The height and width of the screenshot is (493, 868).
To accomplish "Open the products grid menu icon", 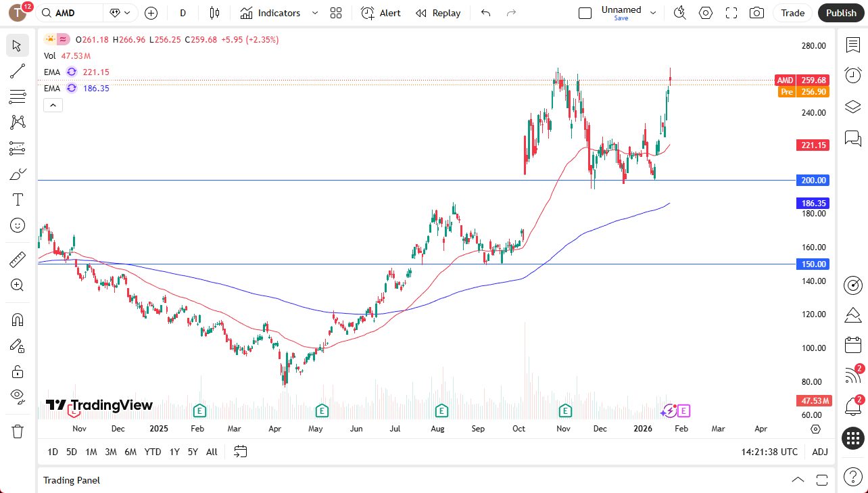I will pyautogui.click(x=852, y=438).
